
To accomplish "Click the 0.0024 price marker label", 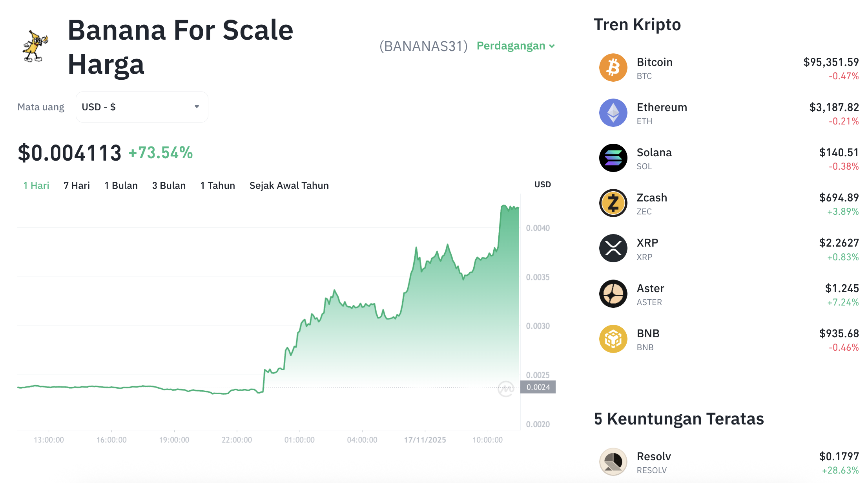I will click(x=539, y=387).
